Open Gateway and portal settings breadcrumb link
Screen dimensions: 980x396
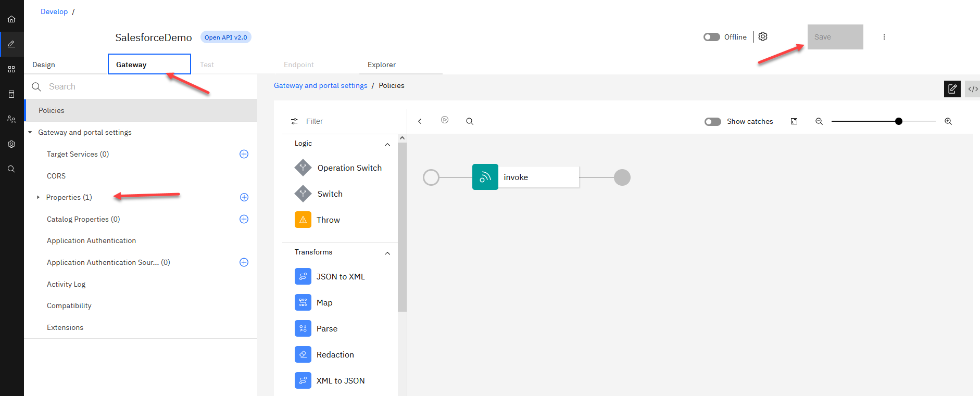(320, 86)
